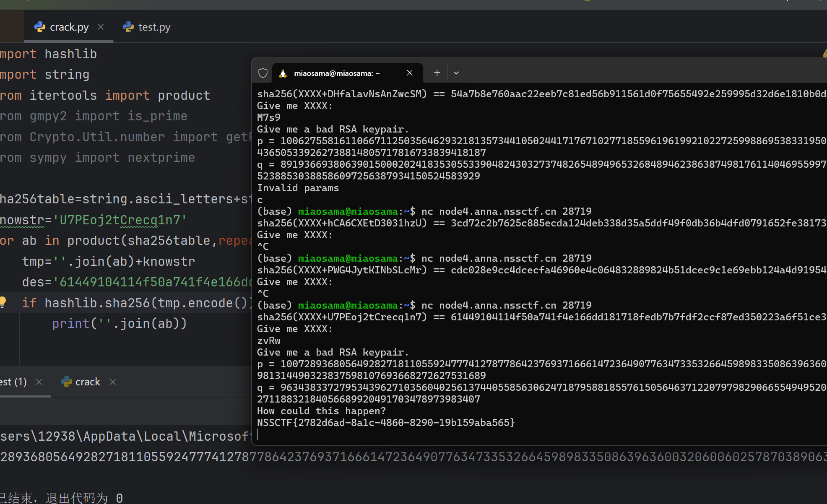Click the Python icon on crack.py tab

tap(40, 27)
